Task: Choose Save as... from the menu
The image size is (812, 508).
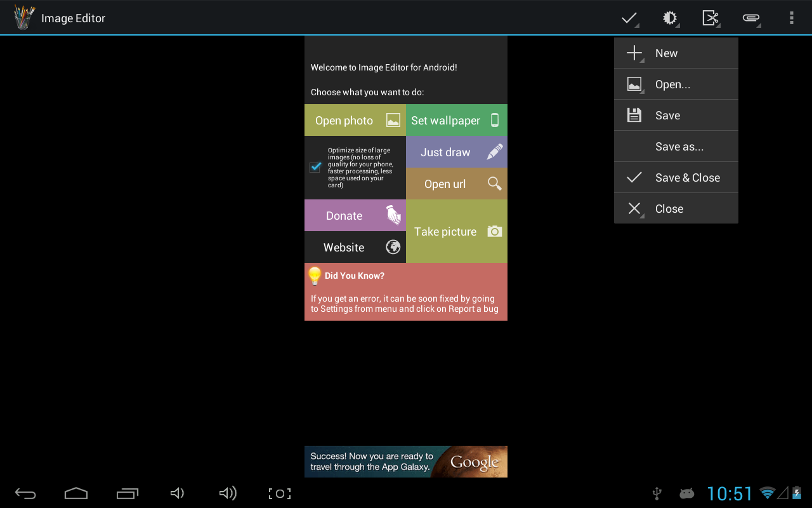Action: (x=676, y=146)
